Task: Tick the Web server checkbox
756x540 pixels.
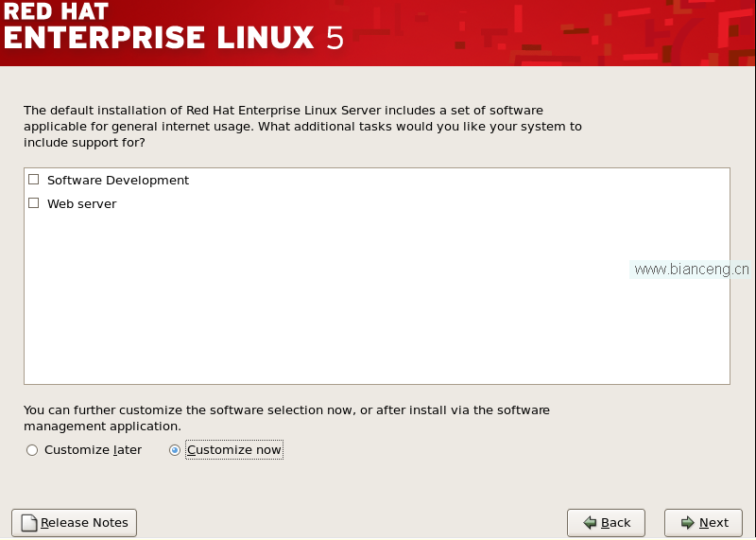Action: (x=33, y=203)
